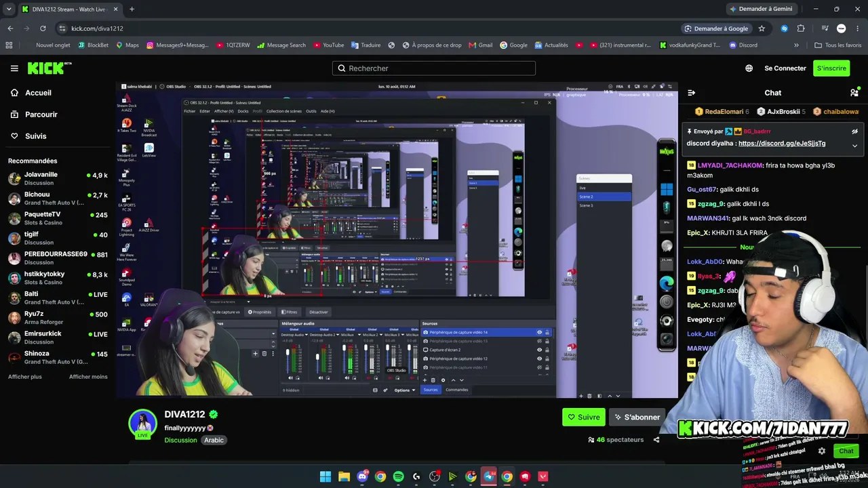Image resolution: width=868 pixels, height=488 pixels.
Task: Open the Maps bookmark
Action: click(127, 45)
